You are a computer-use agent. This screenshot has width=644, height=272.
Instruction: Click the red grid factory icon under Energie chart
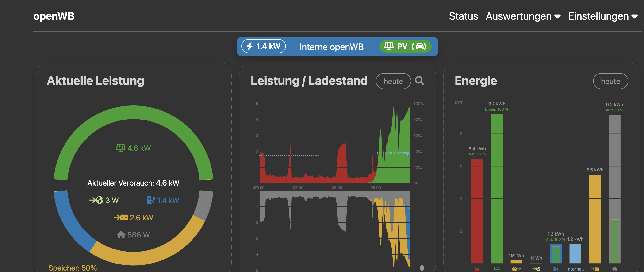click(x=477, y=269)
